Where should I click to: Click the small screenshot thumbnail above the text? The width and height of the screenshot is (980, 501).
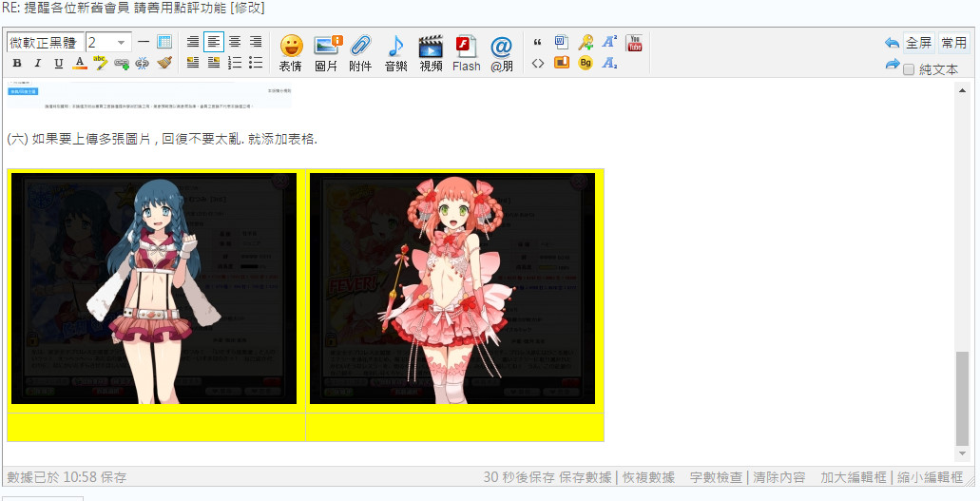click(149, 95)
